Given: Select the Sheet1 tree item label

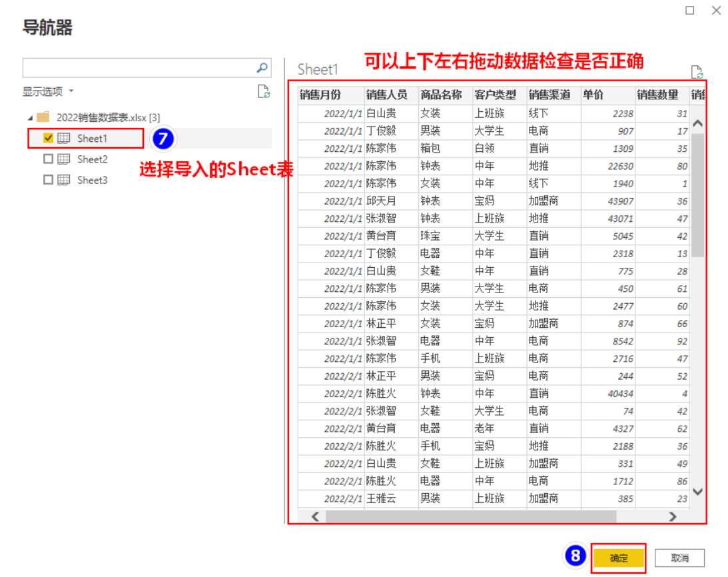Looking at the screenshot, I should click(x=92, y=138).
